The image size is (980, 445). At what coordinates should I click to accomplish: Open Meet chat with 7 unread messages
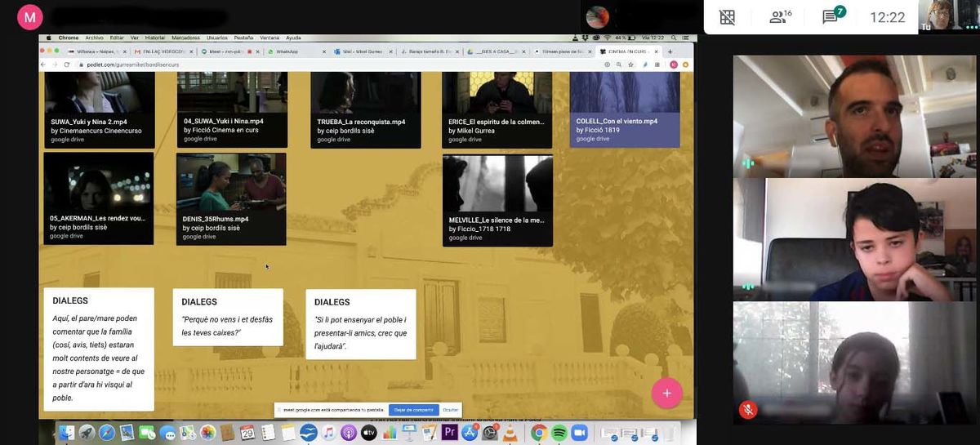833,16
